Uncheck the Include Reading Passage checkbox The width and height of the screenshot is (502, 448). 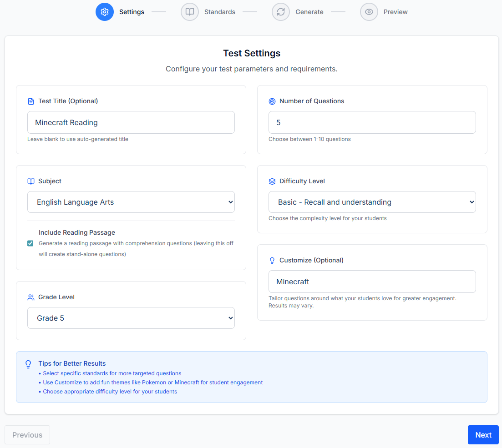pyautogui.click(x=30, y=243)
